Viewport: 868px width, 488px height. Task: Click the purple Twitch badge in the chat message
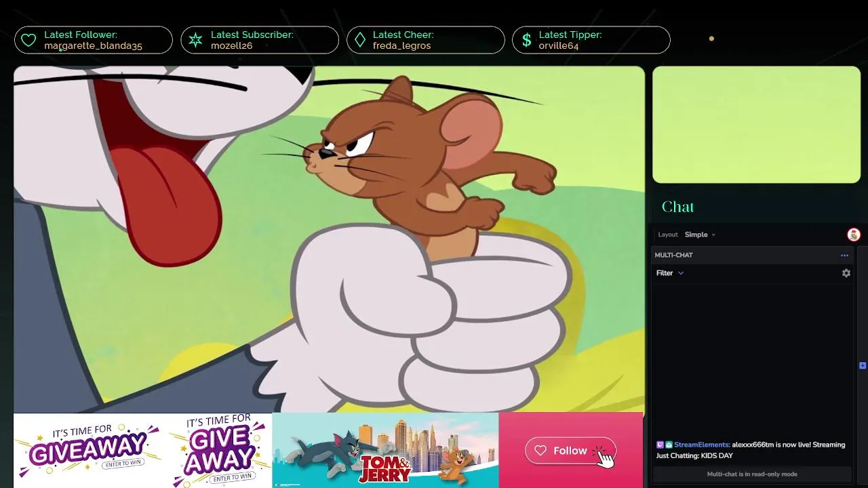point(660,445)
